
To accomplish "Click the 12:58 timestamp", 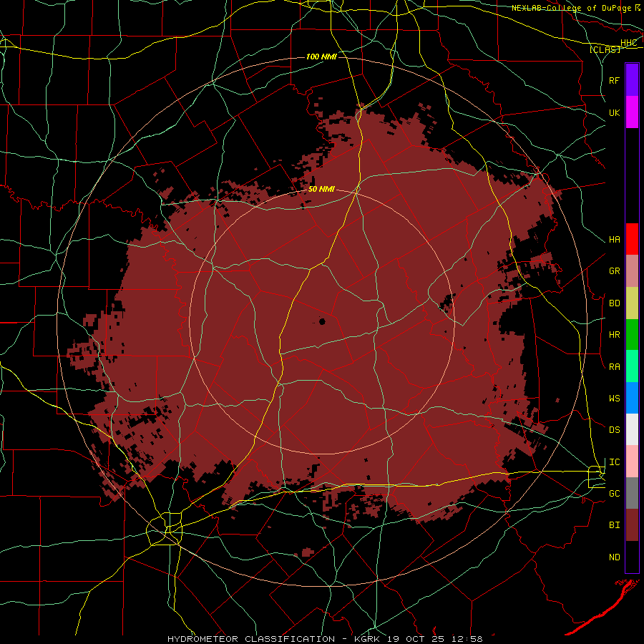I will click(x=469, y=639).
